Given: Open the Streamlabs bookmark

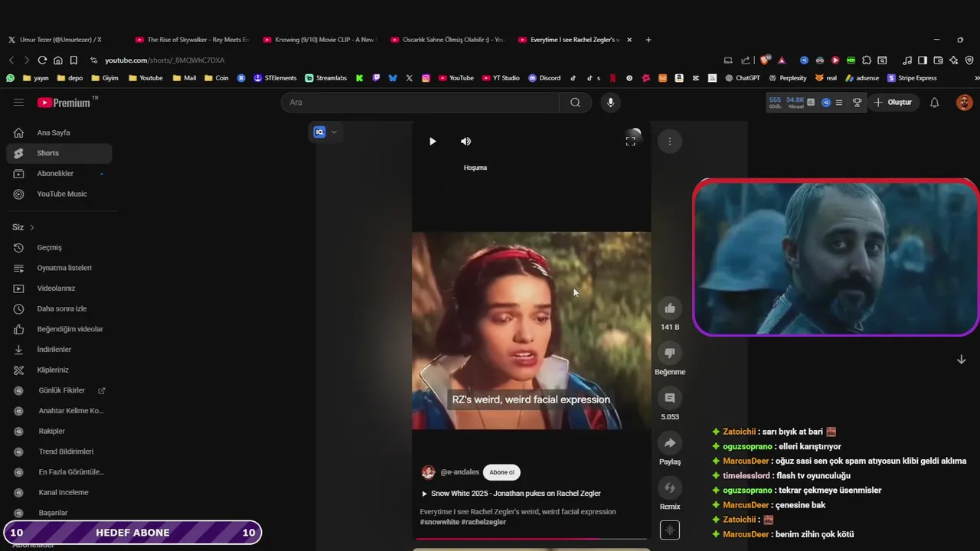Looking at the screenshot, I should pos(326,78).
